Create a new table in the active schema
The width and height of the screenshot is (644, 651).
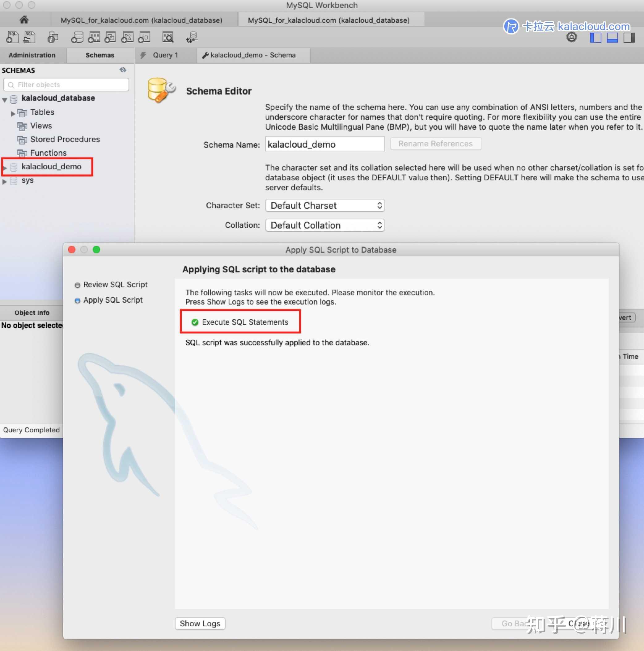pos(94,37)
